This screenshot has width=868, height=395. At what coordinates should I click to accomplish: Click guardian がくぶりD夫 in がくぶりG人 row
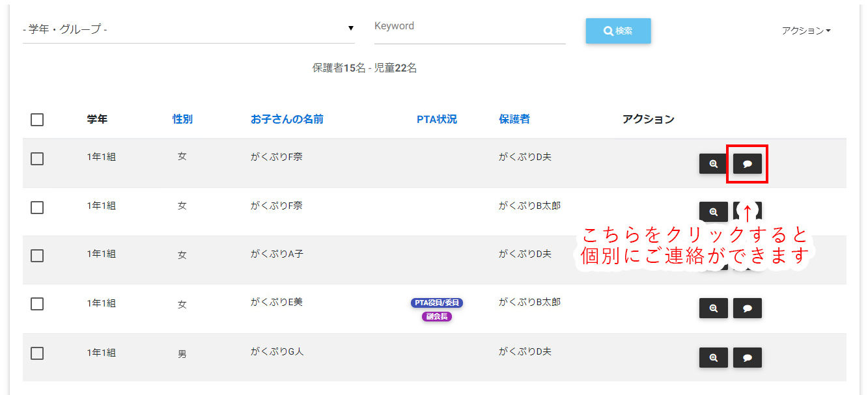(525, 351)
